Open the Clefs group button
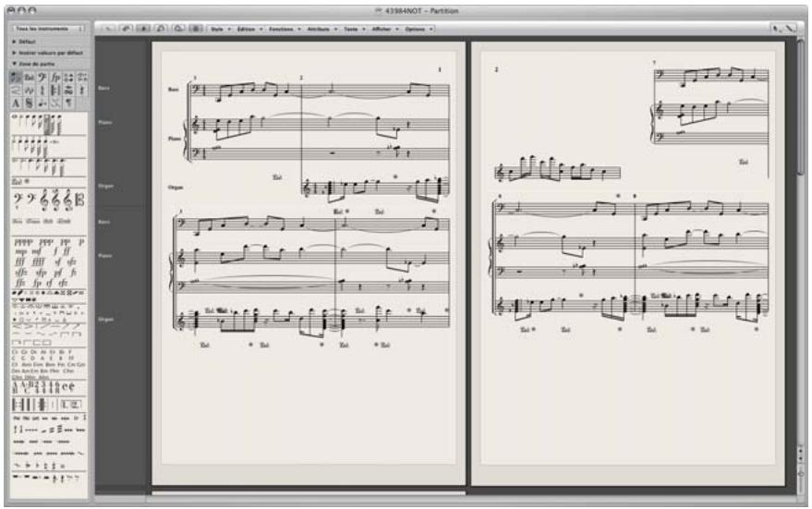 42,78
